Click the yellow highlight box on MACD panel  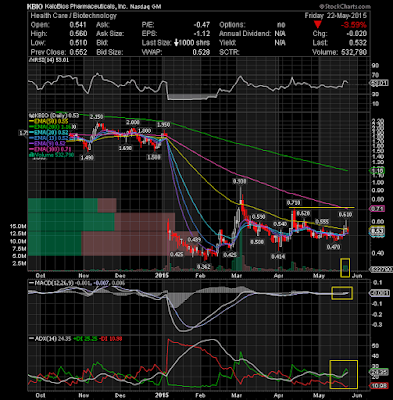tap(342, 293)
